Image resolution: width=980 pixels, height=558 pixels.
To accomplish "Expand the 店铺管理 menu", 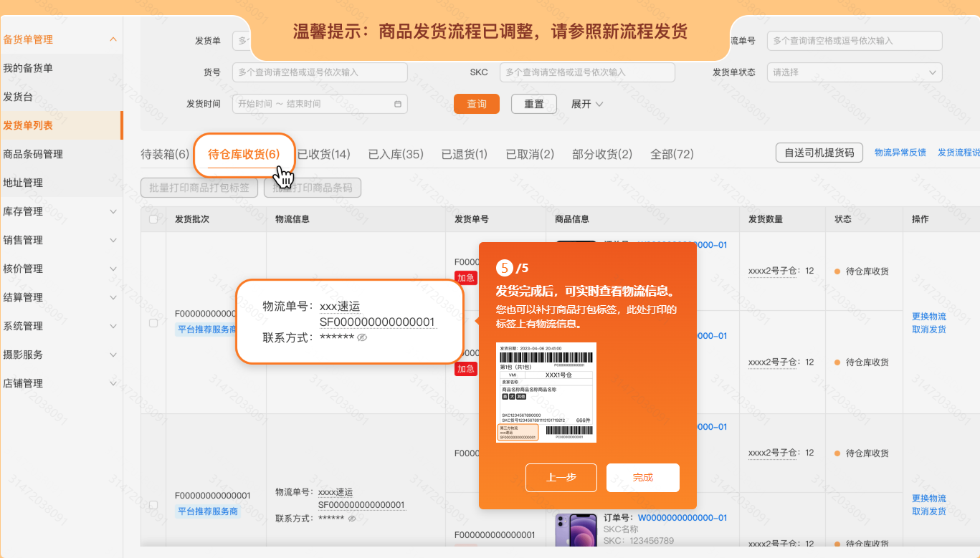I will (x=61, y=383).
